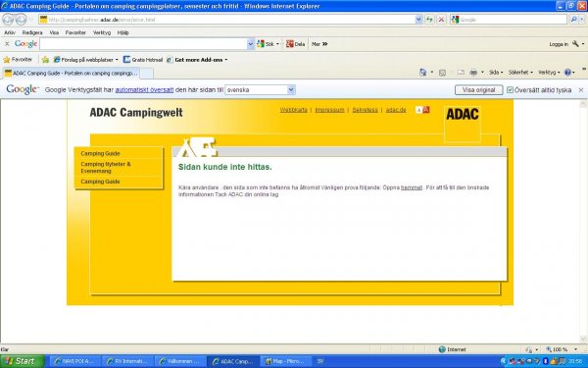The image size is (588, 368).
Task: Click the Google Toolbar search input
Action: point(143,44)
